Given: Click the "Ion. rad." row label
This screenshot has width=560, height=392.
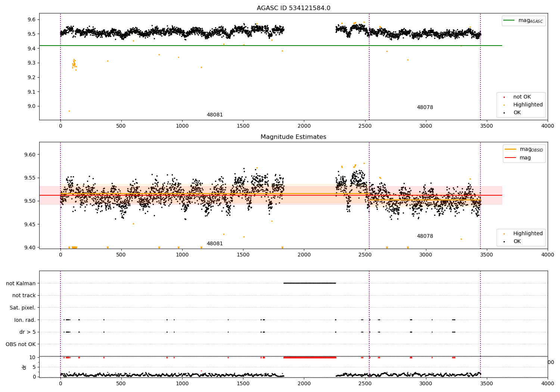Looking at the screenshot, I should click(x=25, y=320).
